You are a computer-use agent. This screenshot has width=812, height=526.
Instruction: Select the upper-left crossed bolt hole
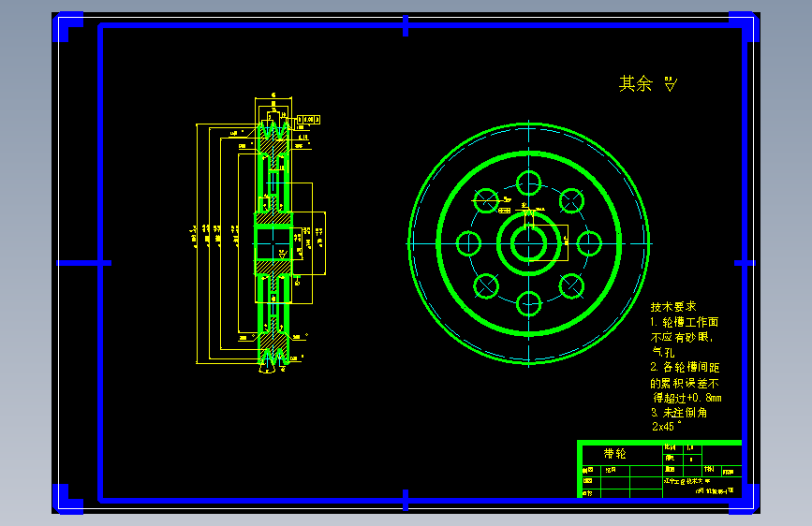pyautogui.click(x=486, y=201)
